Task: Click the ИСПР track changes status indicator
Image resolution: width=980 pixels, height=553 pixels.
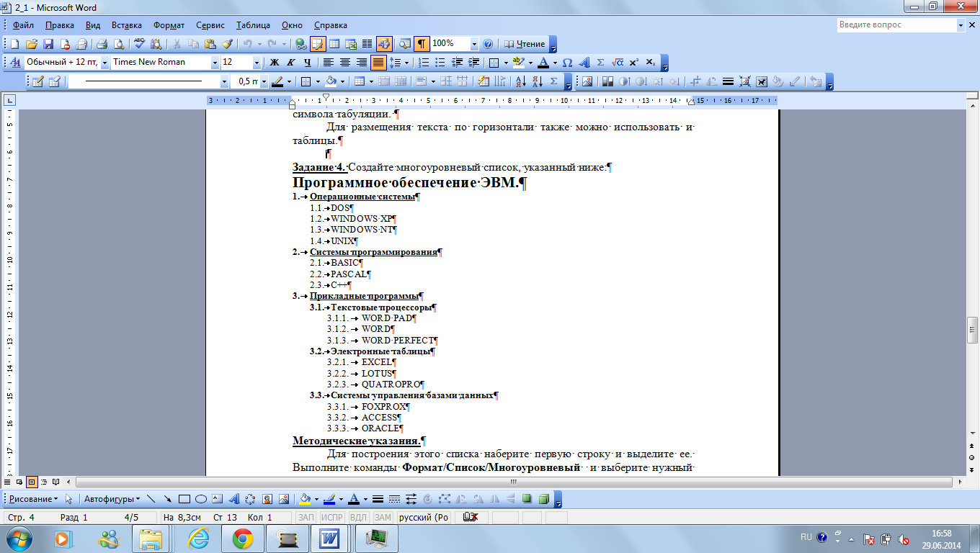Action: (x=331, y=517)
